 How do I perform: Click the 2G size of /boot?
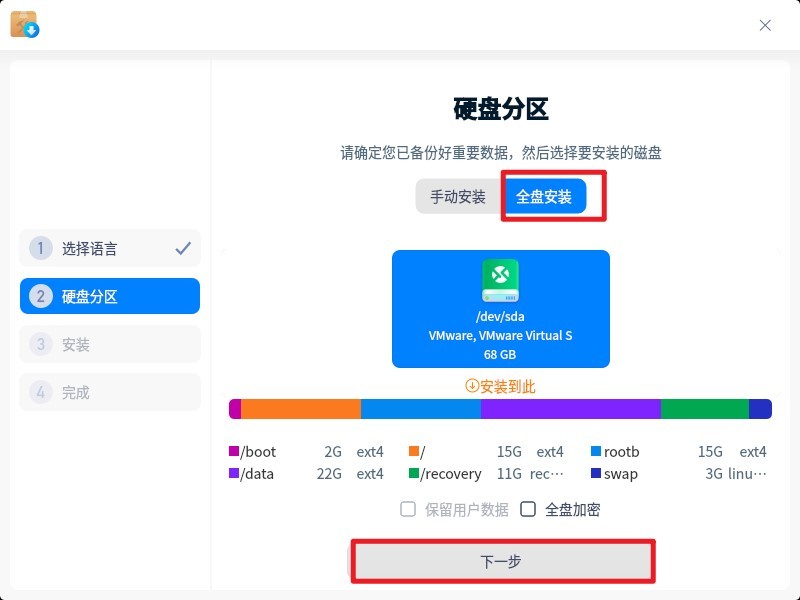[333, 452]
